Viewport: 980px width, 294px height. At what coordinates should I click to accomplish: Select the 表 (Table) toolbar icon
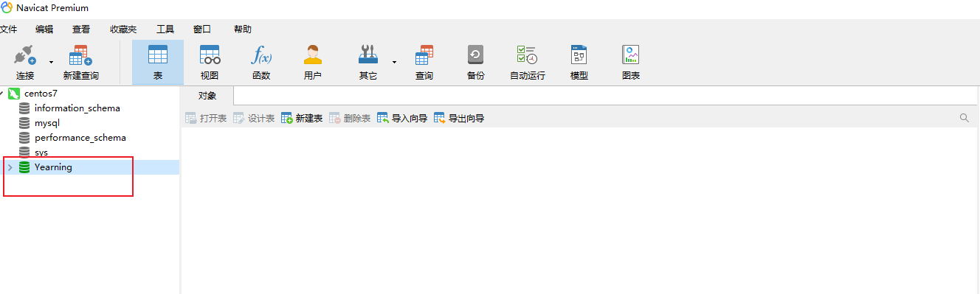158,62
